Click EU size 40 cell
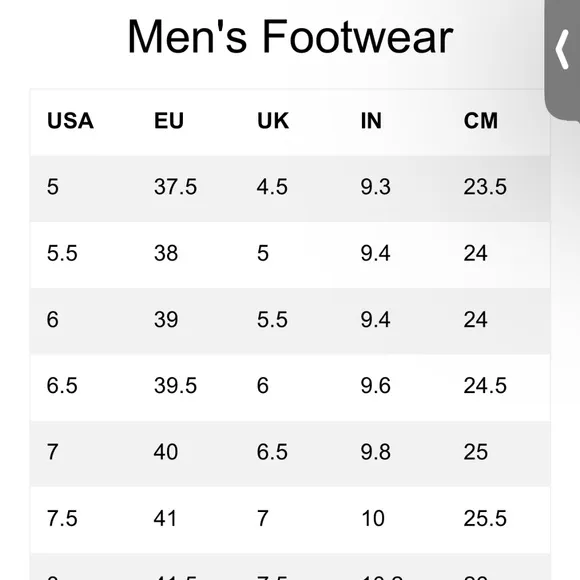 [166, 452]
